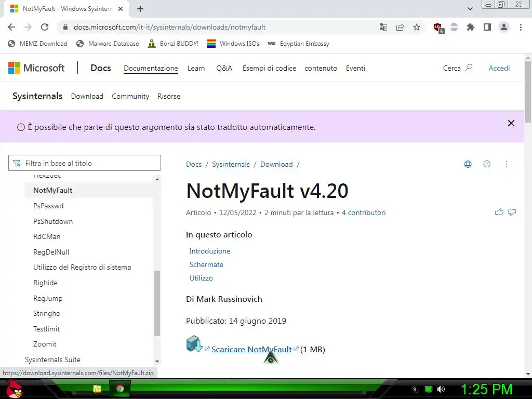Click the Microsoft logo
Image resolution: width=532 pixels, height=399 pixels.
[x=36, y=68]
